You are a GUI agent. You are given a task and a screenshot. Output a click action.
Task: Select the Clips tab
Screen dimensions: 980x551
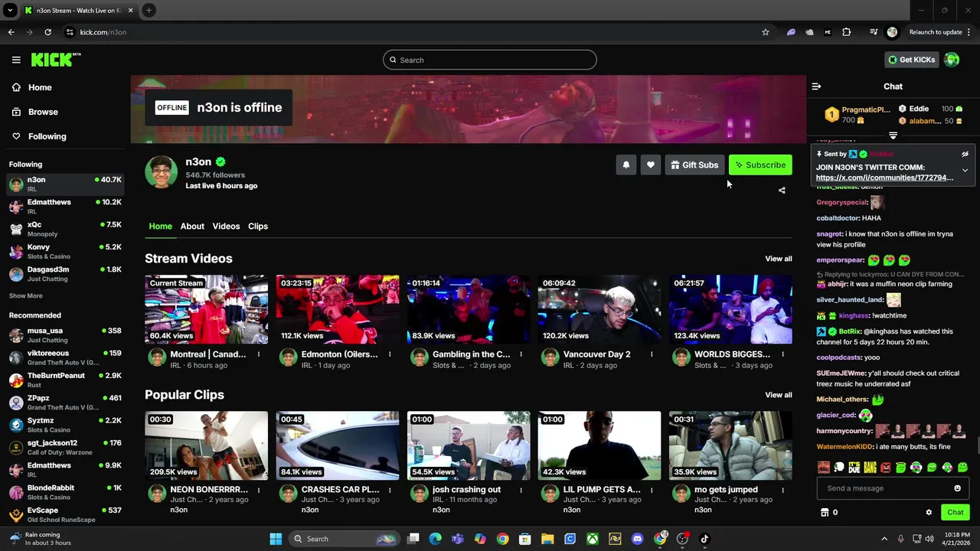[x=258, y=226]
